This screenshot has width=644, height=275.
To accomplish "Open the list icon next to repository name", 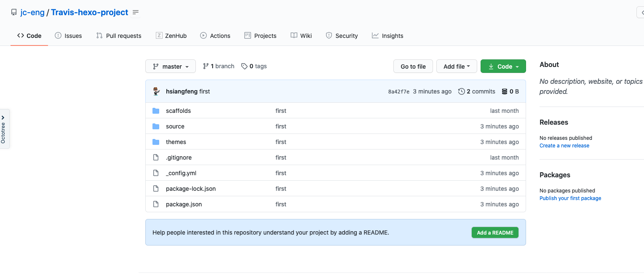I will 136,13.
